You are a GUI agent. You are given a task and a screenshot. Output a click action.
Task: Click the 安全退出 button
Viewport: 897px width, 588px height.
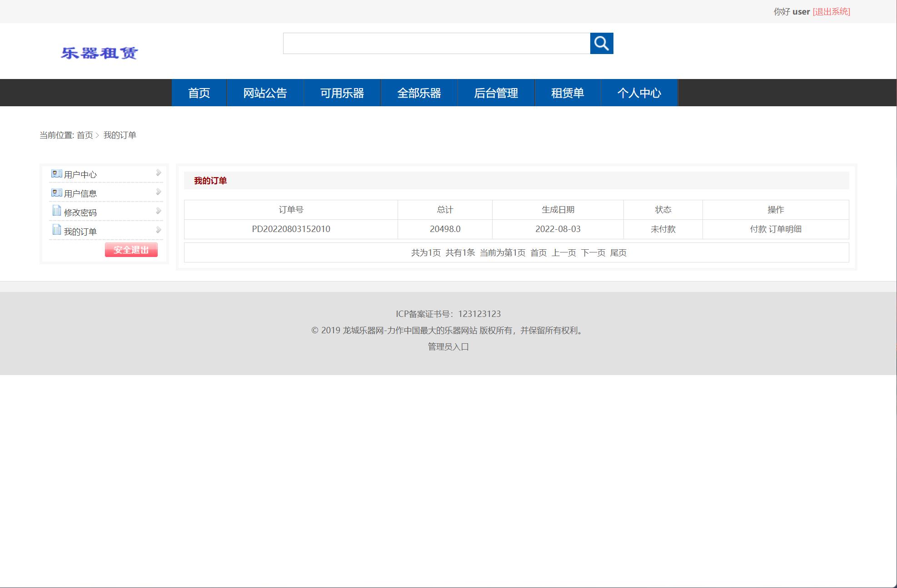pyautogui.click(x=131, y=250)
